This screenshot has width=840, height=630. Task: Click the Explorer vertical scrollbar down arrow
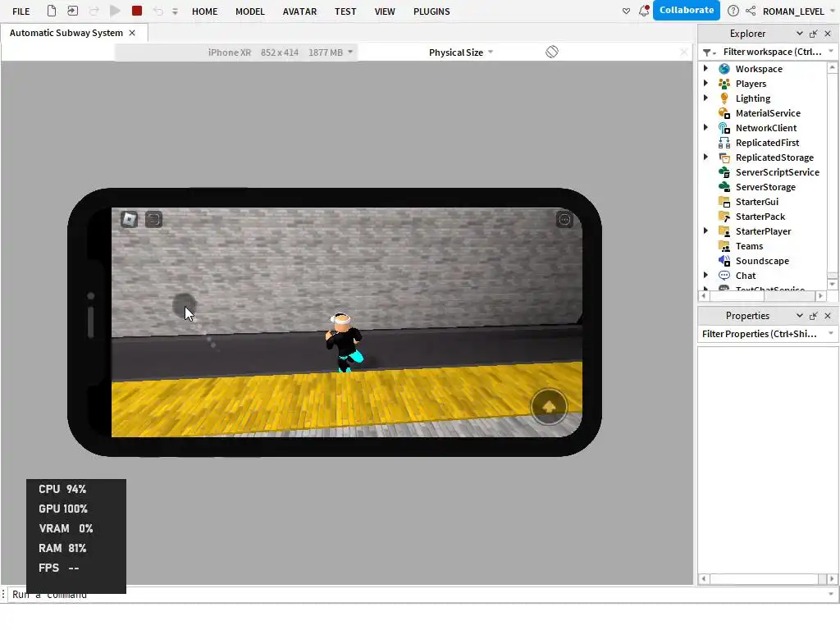point(832,285)
